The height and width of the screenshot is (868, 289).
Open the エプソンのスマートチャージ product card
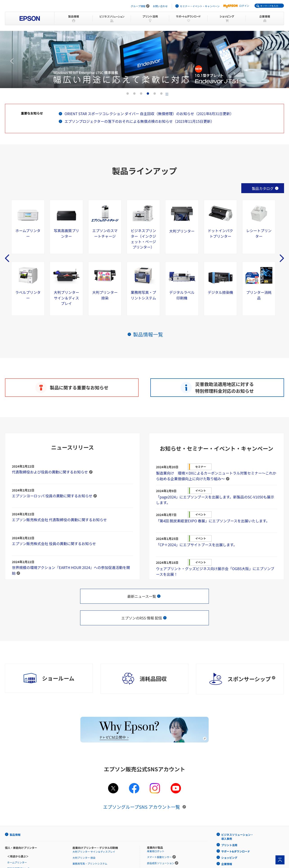(x=105, y=227)
